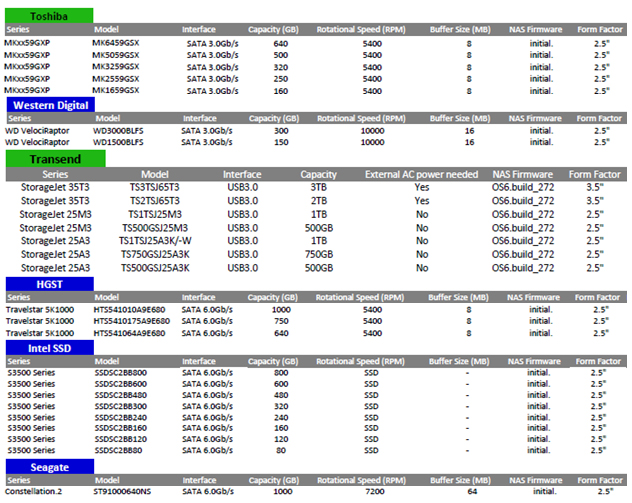The height and width of the screenshot is (503, 632).
Task: Select HTS541064A9E680 model cell
Action: (x=129, y=333)
